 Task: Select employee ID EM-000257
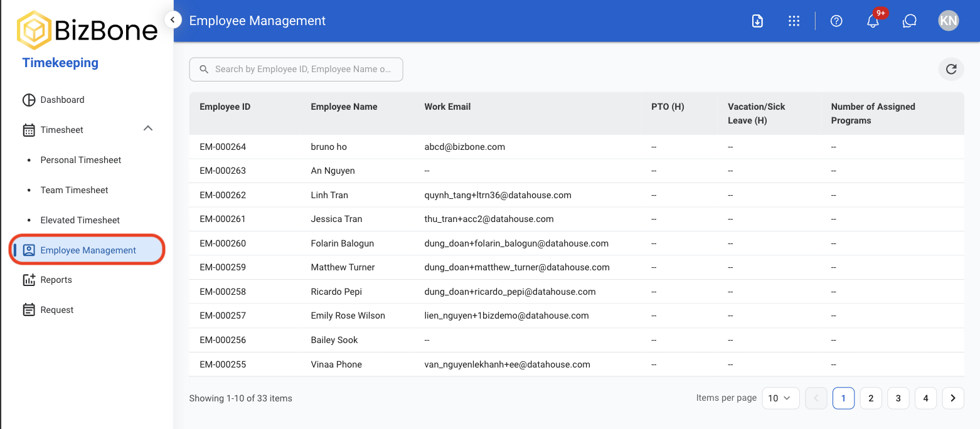point(223,315)
